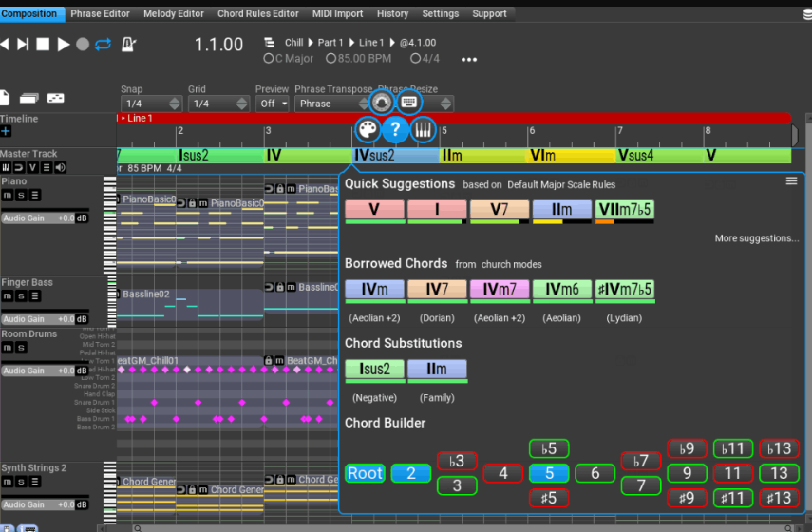Image resolution: width=812 pixels, height=532 pixels.
Task: Adjust the Snap 1/4 stepper arrows
Action: pyautogui.click(x=175, y=104)
